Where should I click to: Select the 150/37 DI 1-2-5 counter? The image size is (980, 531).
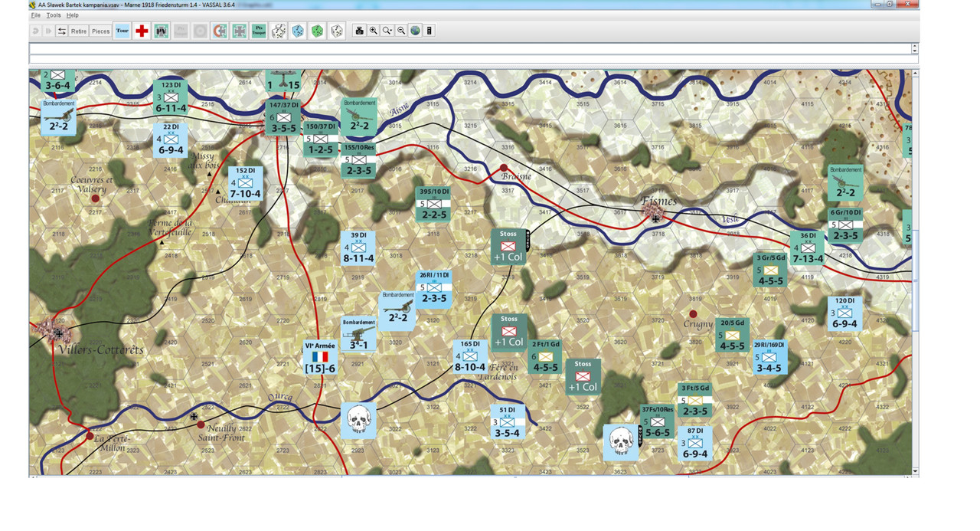click(321, 139)
